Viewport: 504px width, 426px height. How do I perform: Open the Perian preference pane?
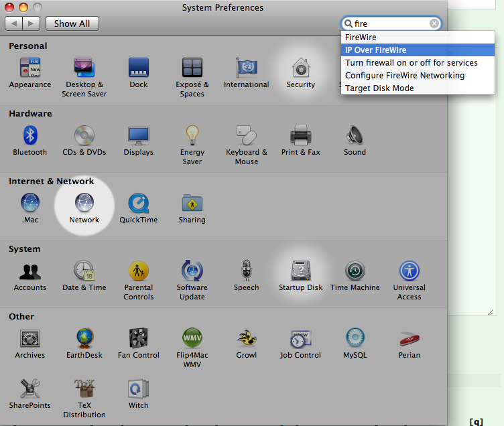409,339
